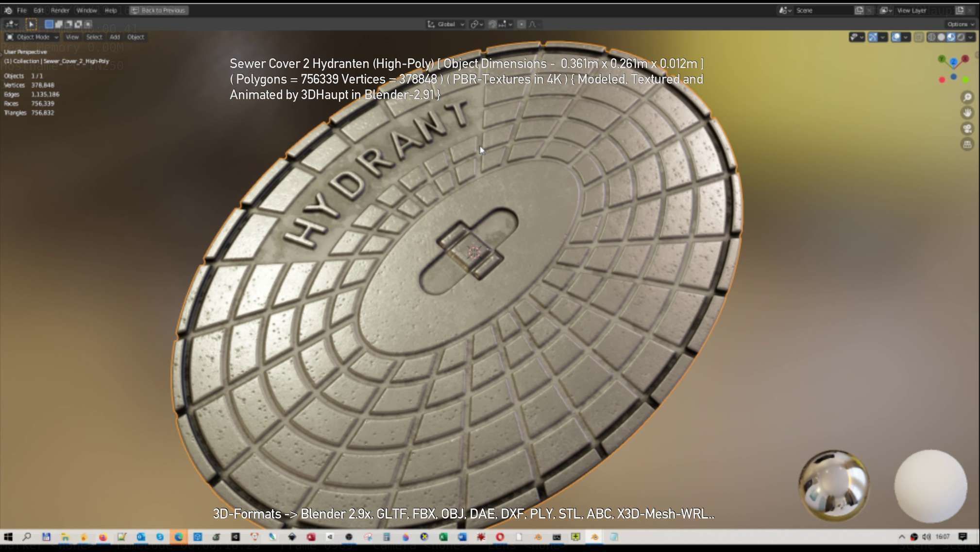Open the Global transform orientation dropdown
This screenshot has height=552, width=980.
click(446, 24)
